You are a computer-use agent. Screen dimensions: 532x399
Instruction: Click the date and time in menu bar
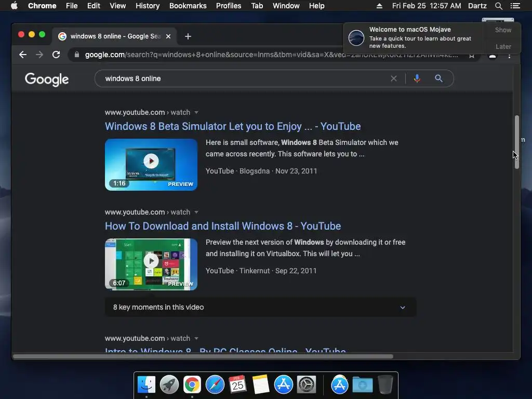click(427, 6)
